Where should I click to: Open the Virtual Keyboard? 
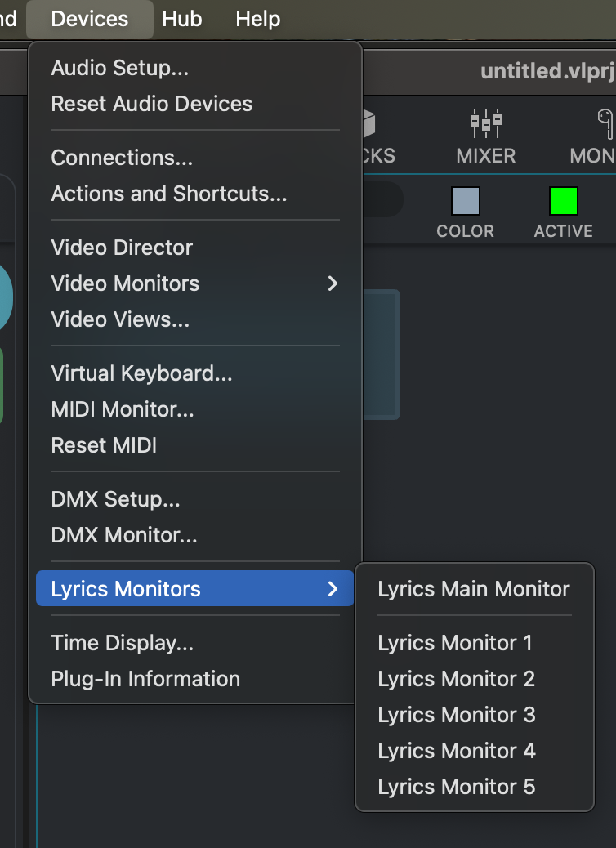tap(141, 373)
